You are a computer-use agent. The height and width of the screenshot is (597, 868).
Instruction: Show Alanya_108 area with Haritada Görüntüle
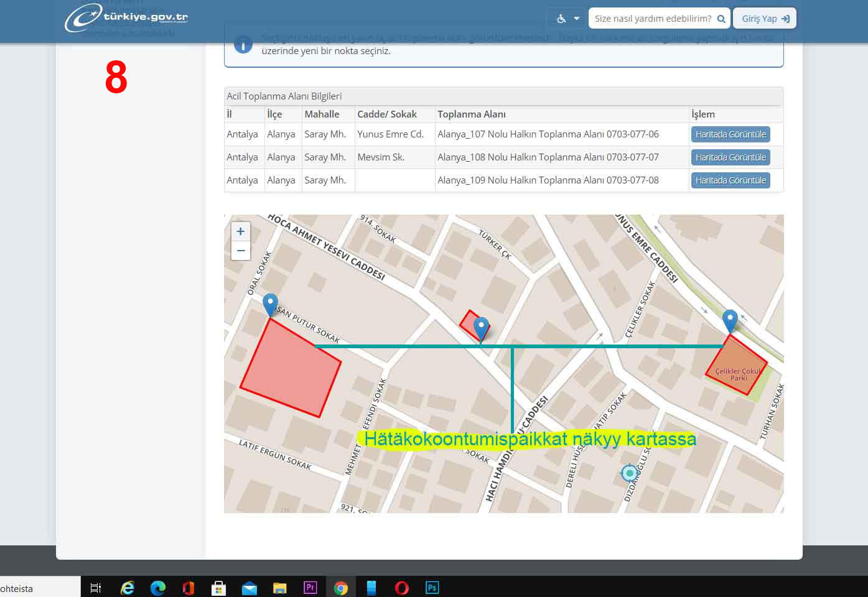(730, 157)
